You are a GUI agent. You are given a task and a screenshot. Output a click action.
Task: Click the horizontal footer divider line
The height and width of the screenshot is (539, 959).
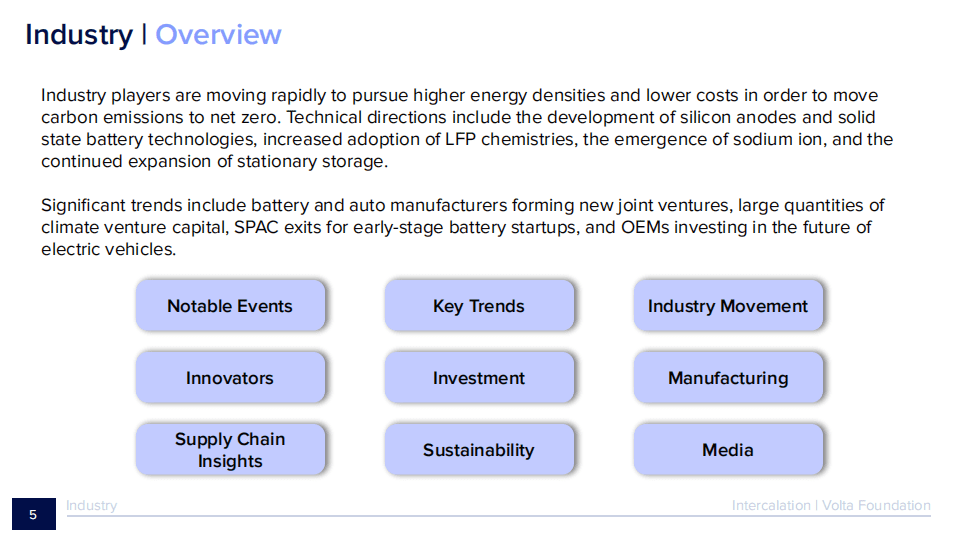500,516
